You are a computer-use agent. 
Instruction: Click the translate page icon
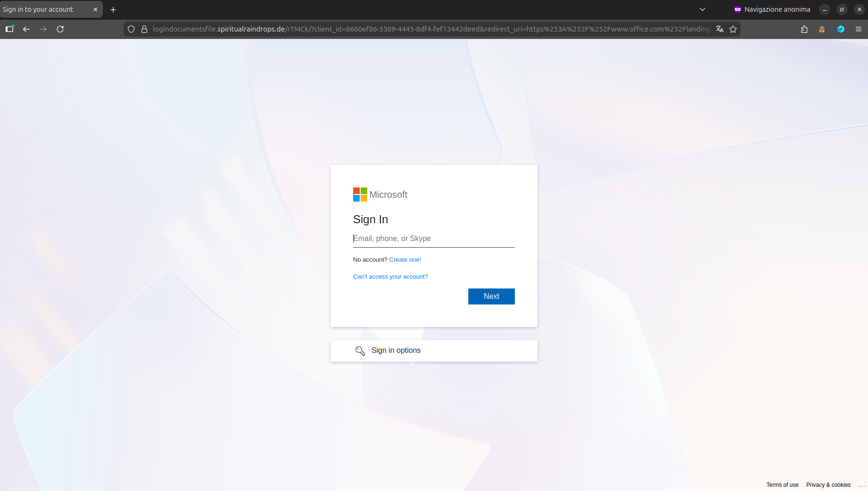point(719,29)
